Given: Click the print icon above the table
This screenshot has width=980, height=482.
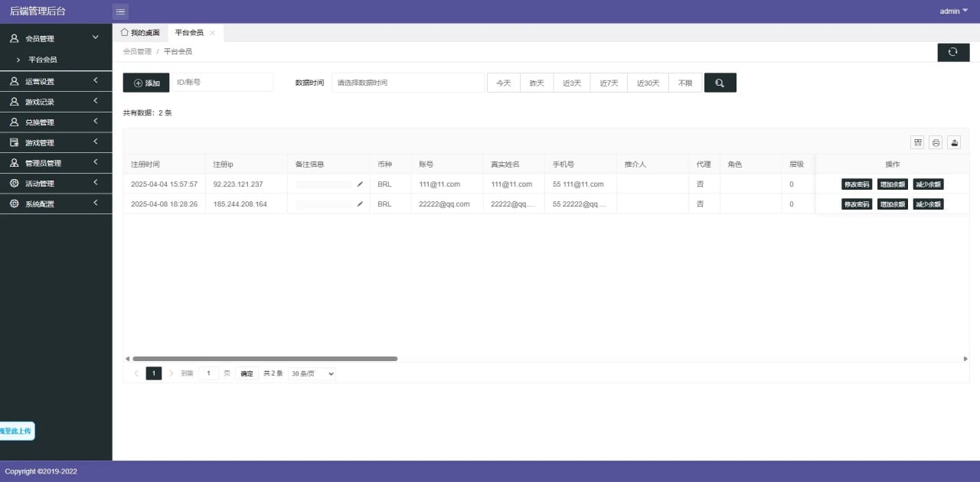Looking at the screenshot, I should pyautogui.click(x=936, y=142).
